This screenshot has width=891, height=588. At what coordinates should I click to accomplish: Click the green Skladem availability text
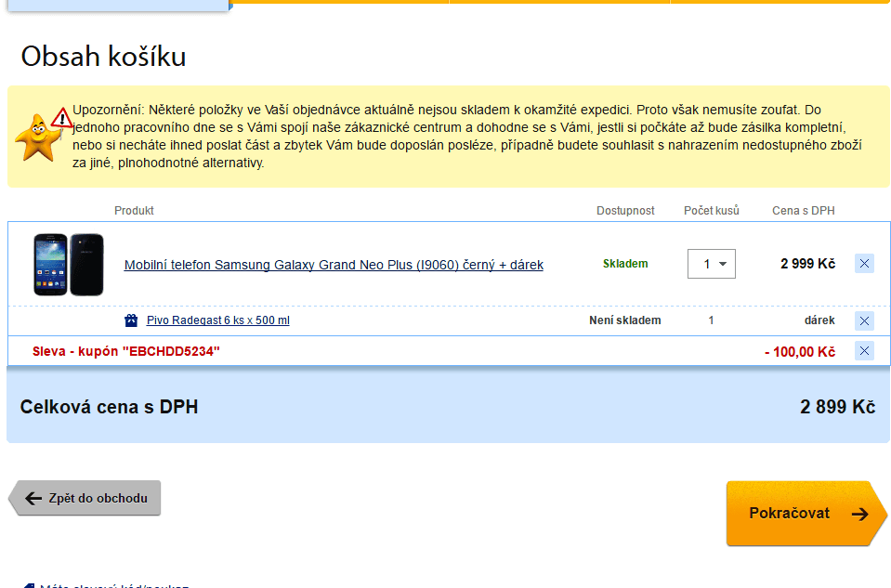click(x=625, y=264)
